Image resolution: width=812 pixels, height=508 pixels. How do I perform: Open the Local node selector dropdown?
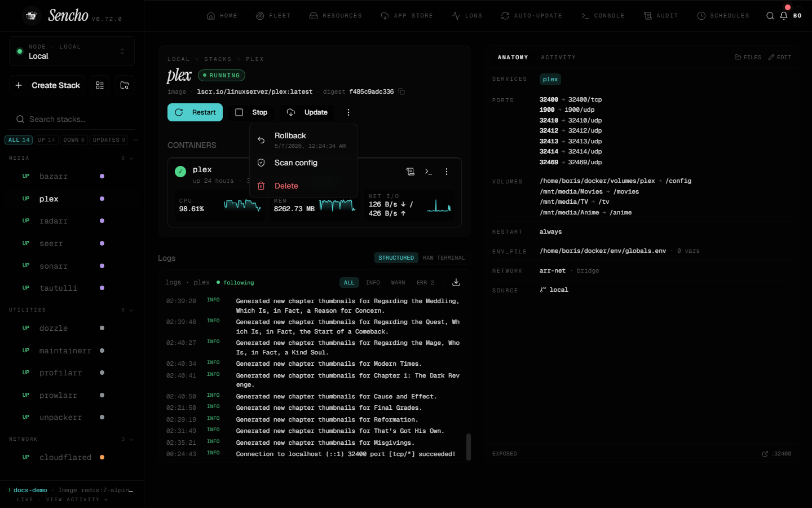pyautogui.click(x=72, y=51)
